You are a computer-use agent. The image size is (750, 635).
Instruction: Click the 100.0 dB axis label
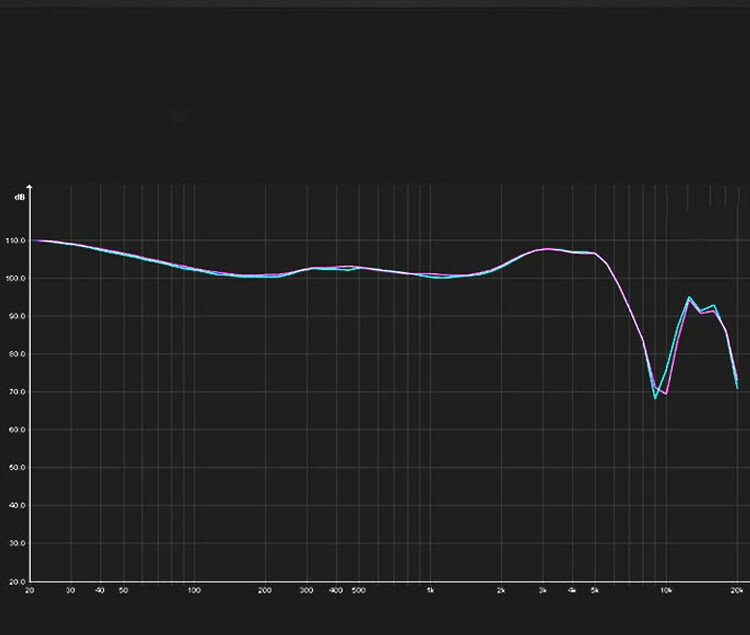17,279
